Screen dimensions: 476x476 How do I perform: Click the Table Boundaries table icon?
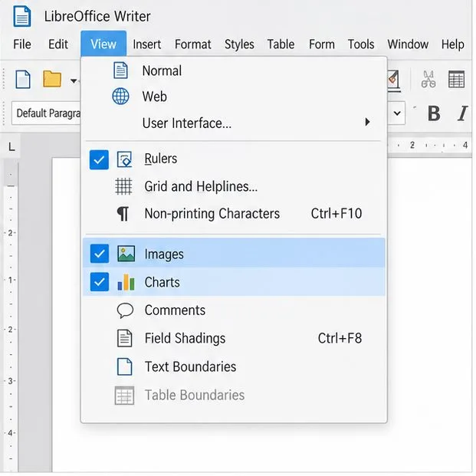(124, 396)
